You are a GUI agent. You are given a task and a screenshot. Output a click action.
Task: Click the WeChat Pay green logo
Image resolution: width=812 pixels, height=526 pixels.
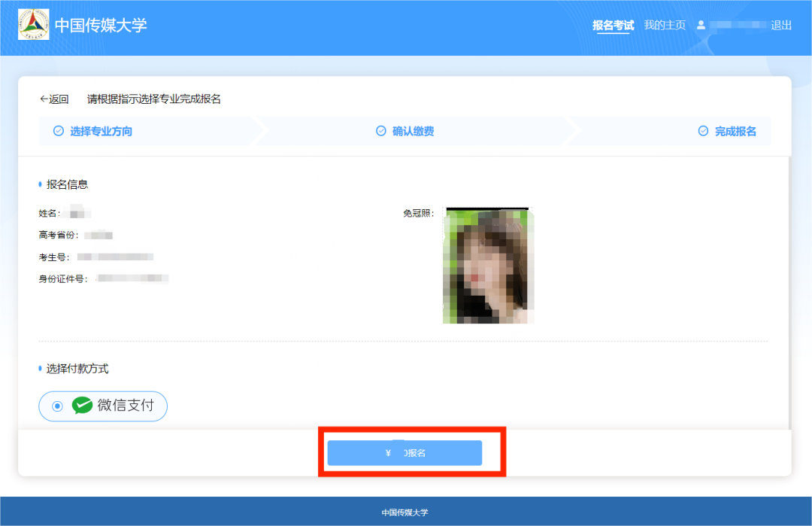[82, 406]
